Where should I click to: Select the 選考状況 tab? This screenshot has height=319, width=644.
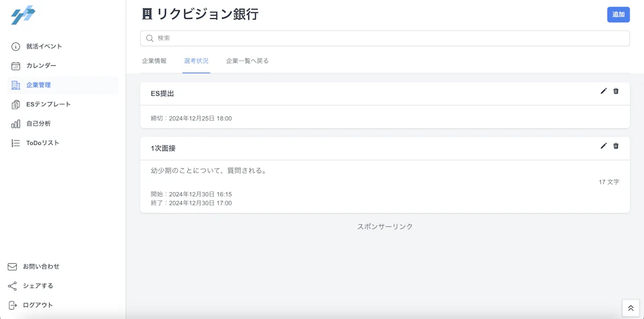197,61
